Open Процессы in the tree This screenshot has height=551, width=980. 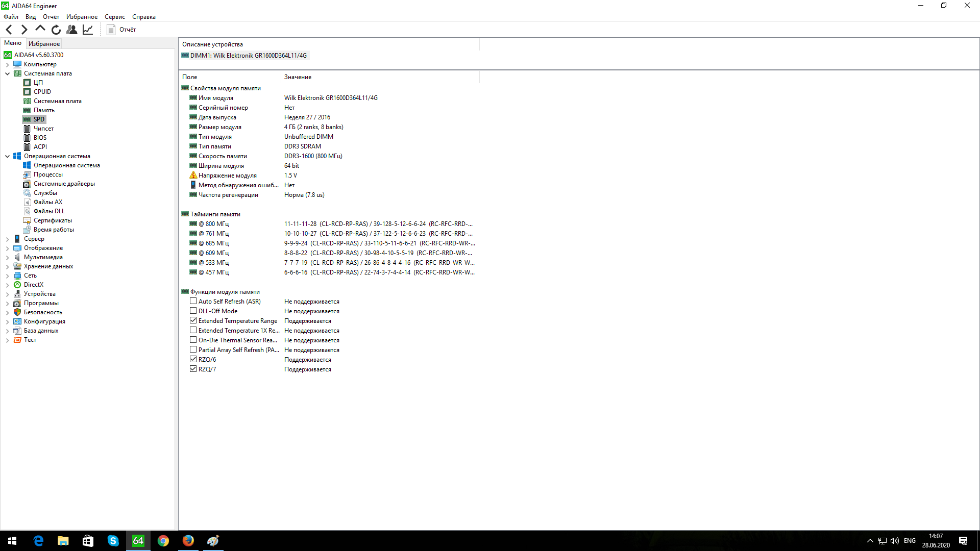(48, 174)
